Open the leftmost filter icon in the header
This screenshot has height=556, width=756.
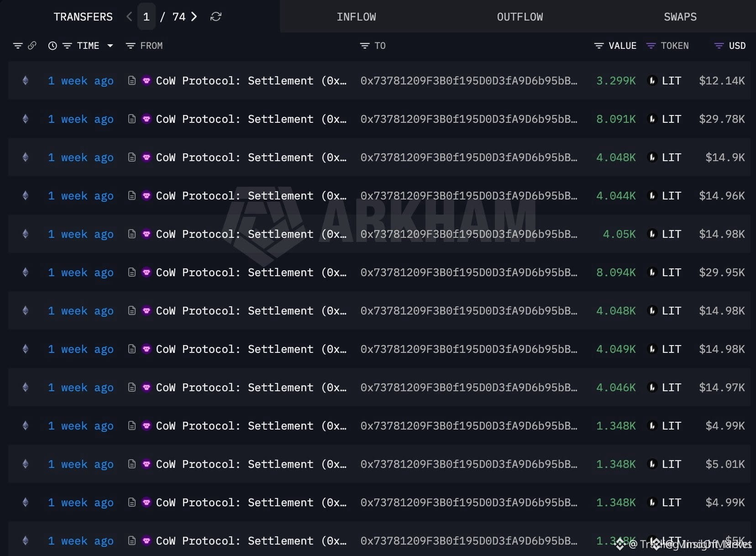[x=18, y=46]
